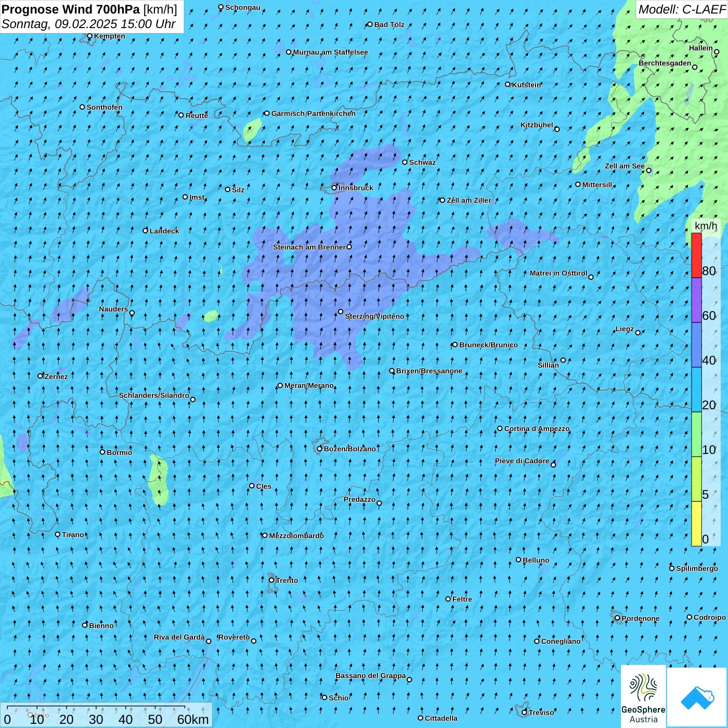This screenshot has width=728, height=728.
Task: Click the Schio label
Action: point(339,698)
